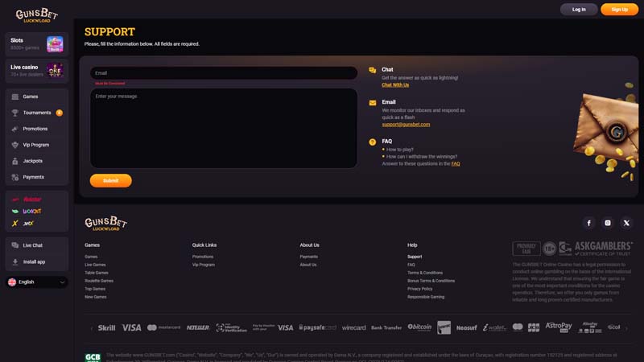This screenshot has width=644, height=362.
Task: Open Promotions in the sidebar
Action: pos(36,129)
